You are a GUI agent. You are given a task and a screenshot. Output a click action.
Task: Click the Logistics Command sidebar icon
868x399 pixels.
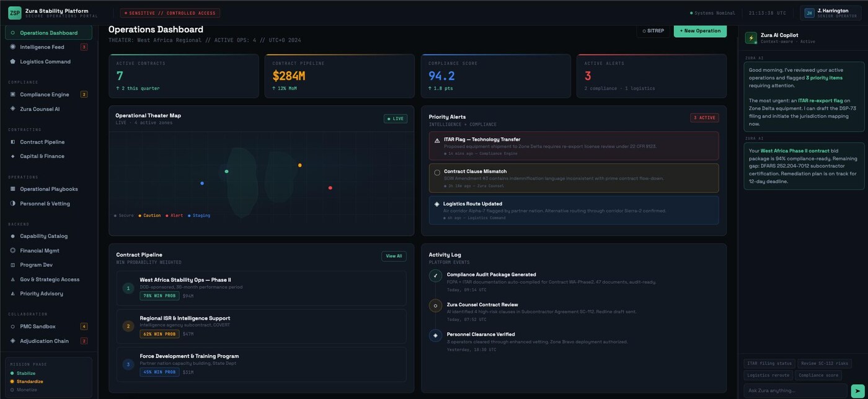click(x=13, y=61)
